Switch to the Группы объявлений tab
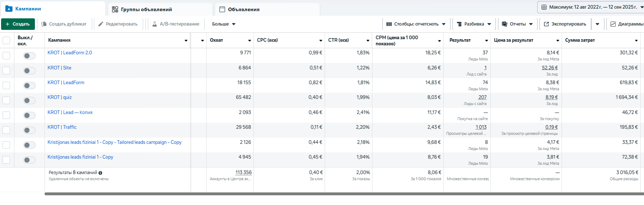The height and width of the screenshot is (205, 644). point(146,9)
